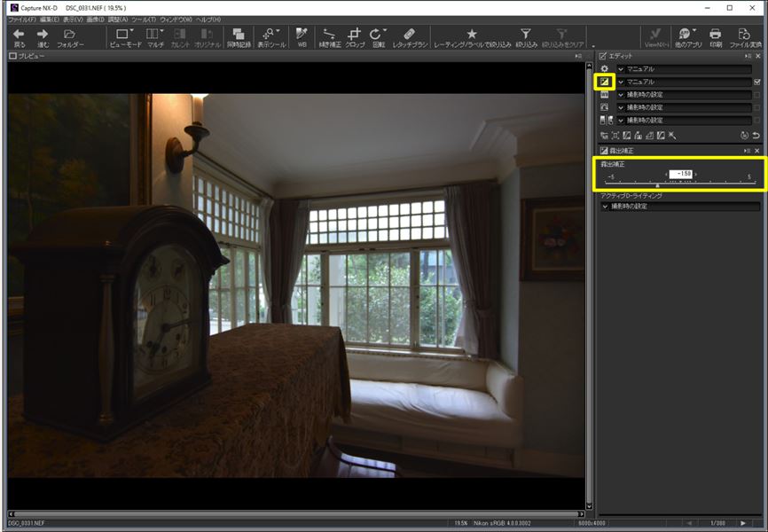The image size is (768, 532).
Task: Open the first マニュアル dropdown
Action: pyautogui.click(x=685, y=69)
